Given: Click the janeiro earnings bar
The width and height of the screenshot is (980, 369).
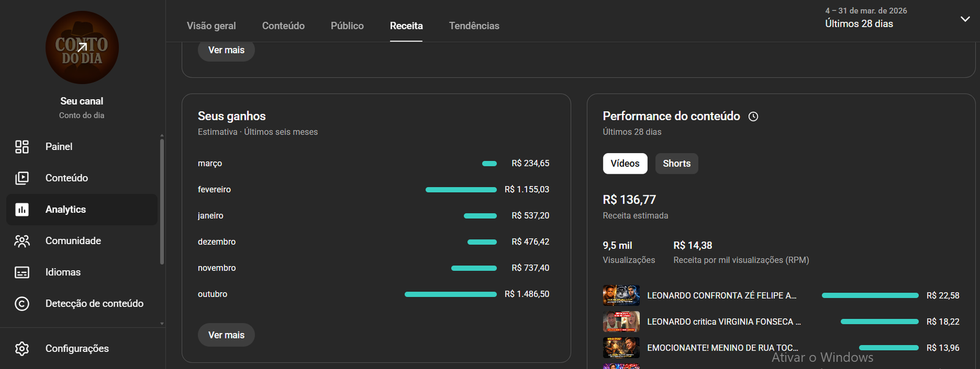Looking at the screenshot, I should coord(480,216).
